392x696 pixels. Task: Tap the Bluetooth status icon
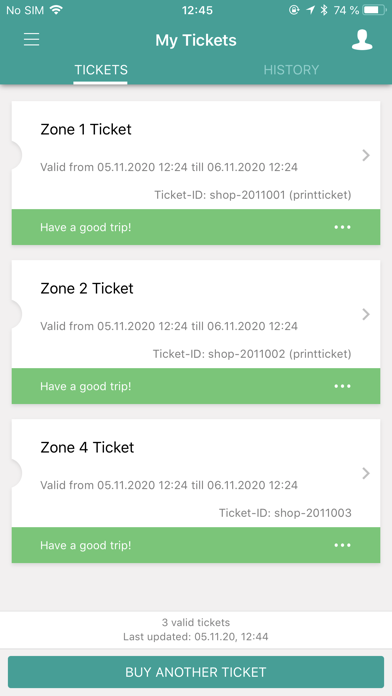(324, 10)
